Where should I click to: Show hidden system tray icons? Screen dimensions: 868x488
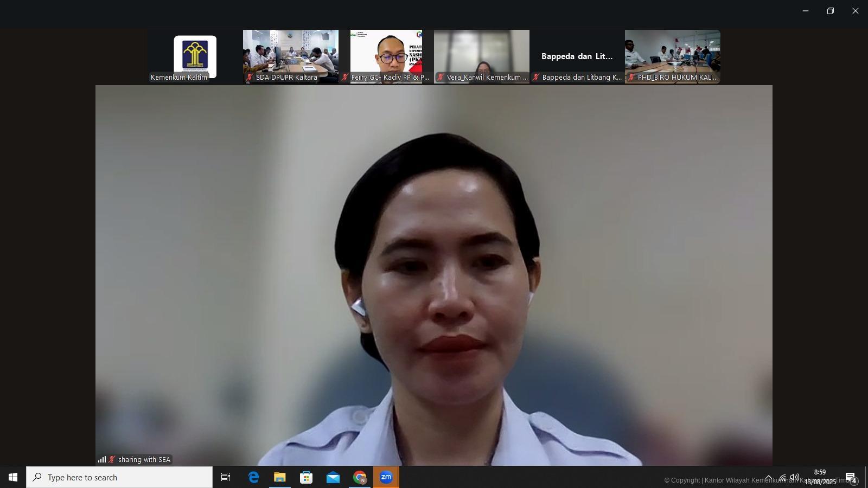(x=769, y=477)
